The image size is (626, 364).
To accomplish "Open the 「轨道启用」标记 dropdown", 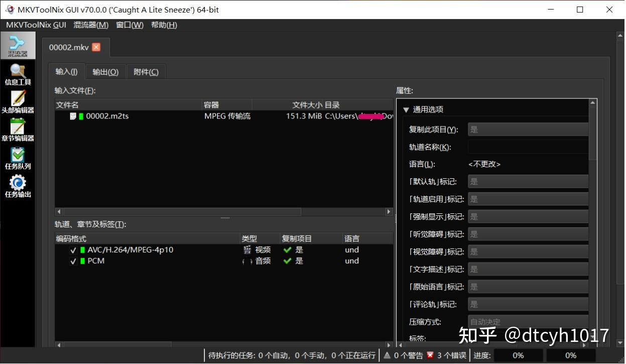I will click(x=528, y=199).
